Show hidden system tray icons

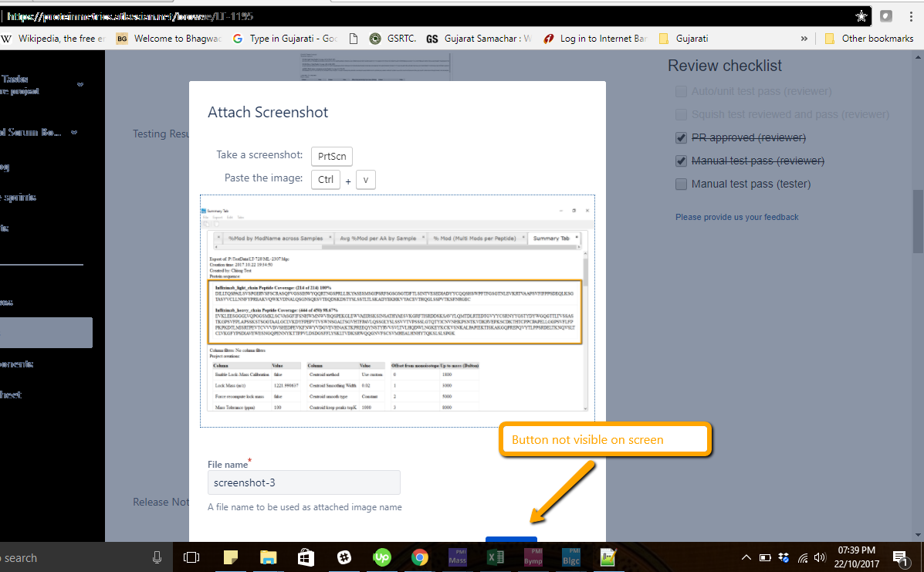746,557
